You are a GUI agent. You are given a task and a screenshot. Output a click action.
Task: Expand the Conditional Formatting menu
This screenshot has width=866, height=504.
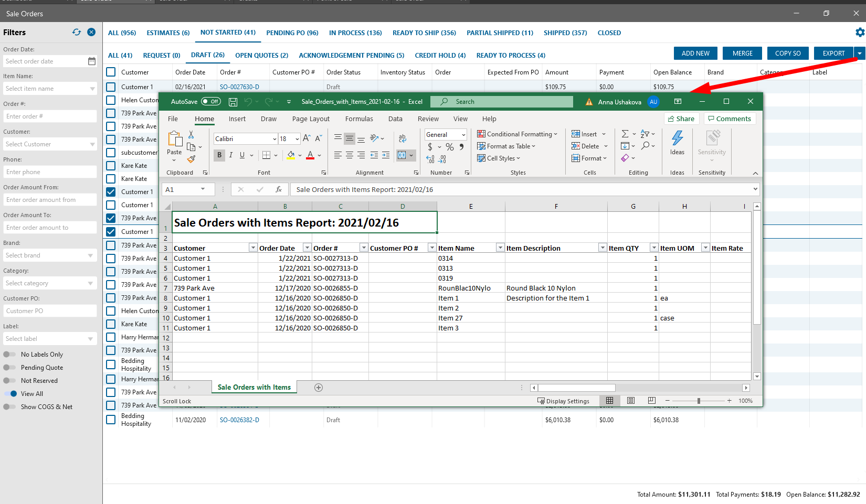518,134
